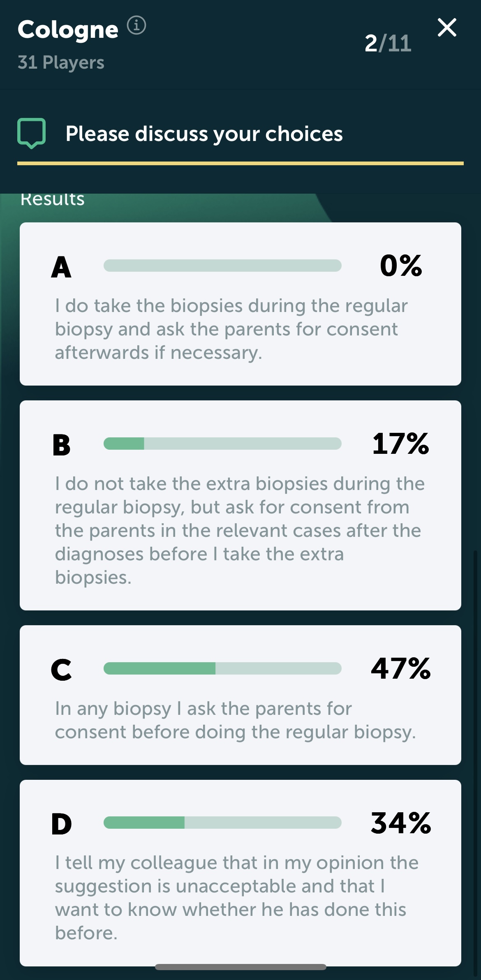Tap the green speech bubble discussion icon

point(31,133)
